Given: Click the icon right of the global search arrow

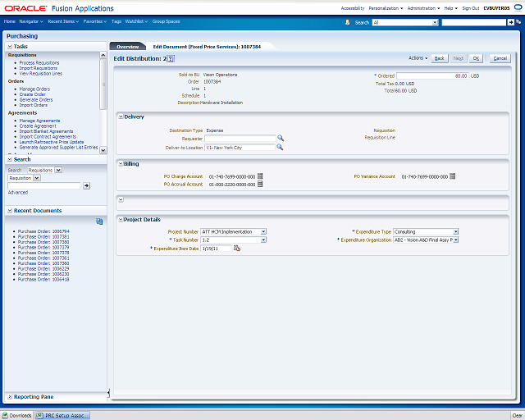Looking at the screenshot, I should coord(518,22).
